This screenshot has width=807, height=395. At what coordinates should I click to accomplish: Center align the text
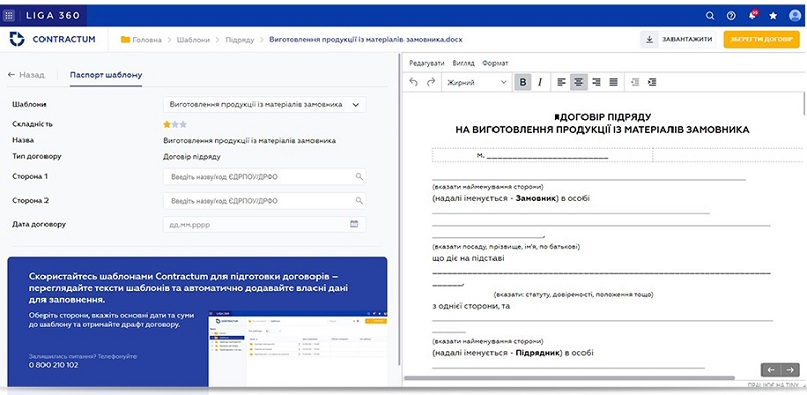tap(578, 82)
